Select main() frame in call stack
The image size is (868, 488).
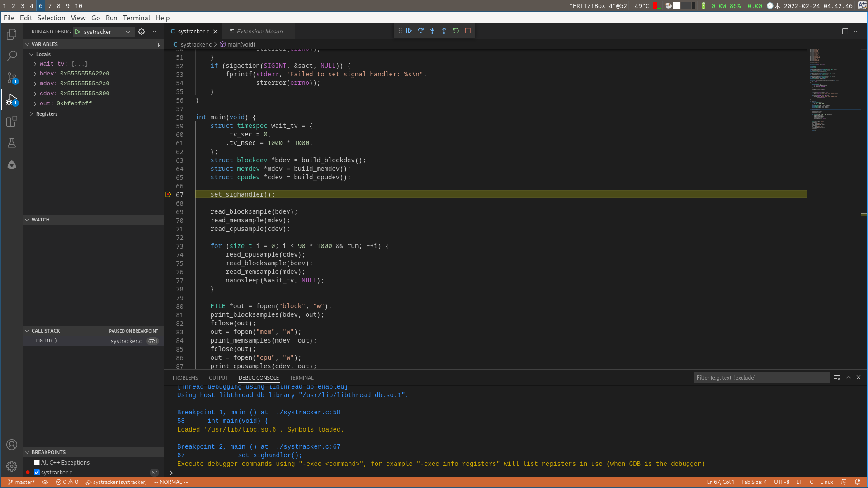(x=93, y=341)
